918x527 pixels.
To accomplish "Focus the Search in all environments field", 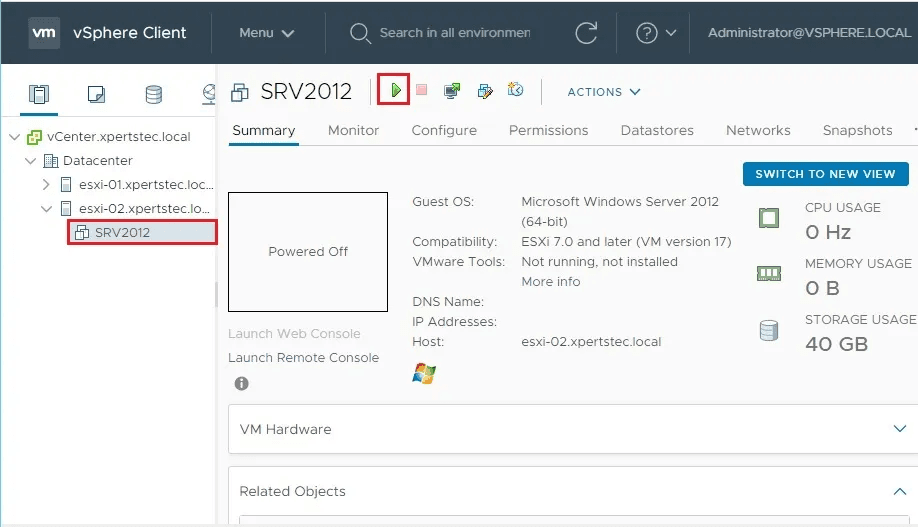I will pos(455,33).
